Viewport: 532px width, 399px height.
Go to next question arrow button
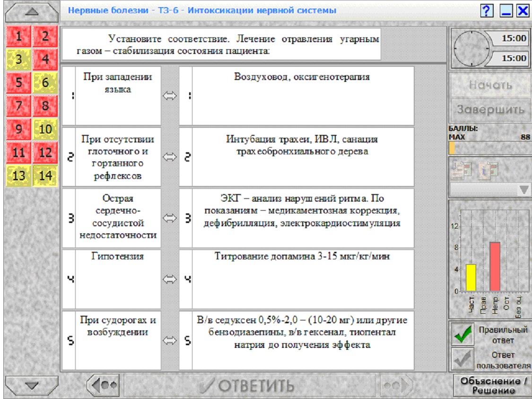pyautogui.click(x=396, y=385)
